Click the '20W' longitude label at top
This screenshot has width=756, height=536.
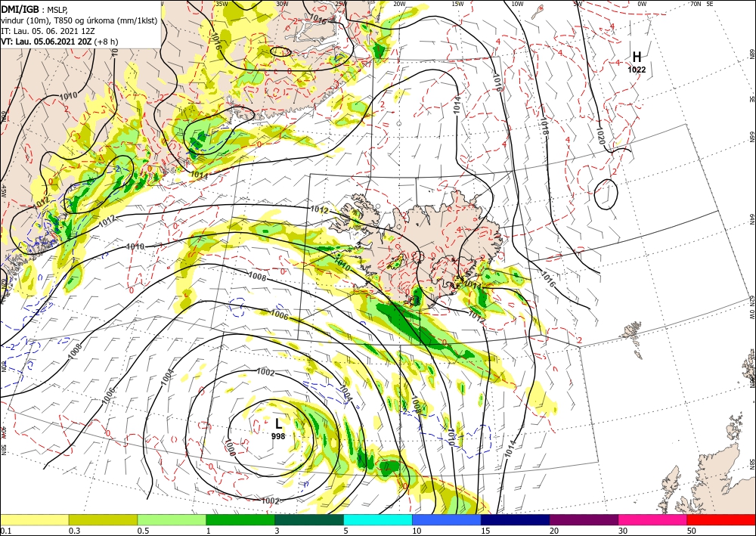[399, 3]
